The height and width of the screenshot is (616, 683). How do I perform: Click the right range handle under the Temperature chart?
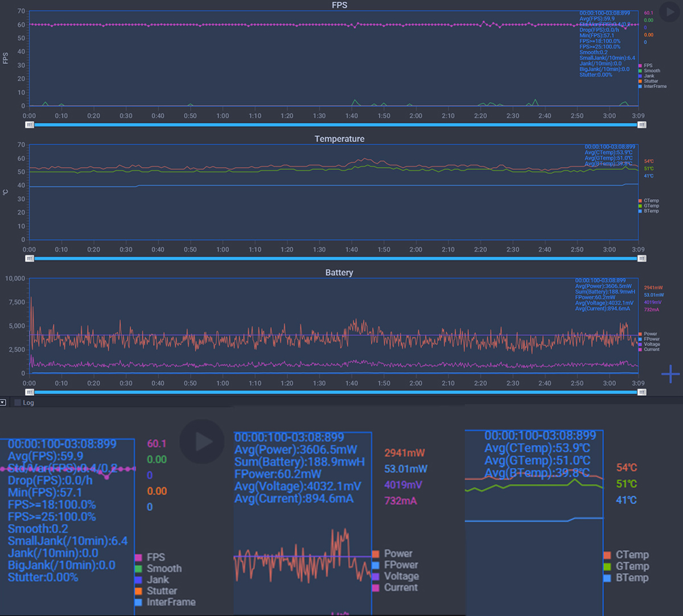click(641, 258)
